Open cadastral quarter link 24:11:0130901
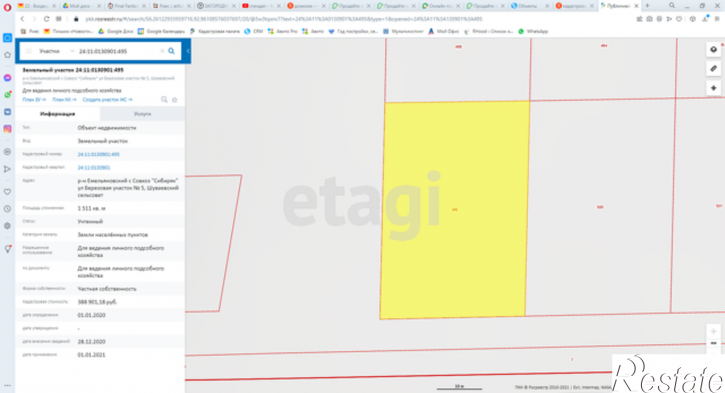Viewport: 725px width, 393px height. [x=94, y=167]
